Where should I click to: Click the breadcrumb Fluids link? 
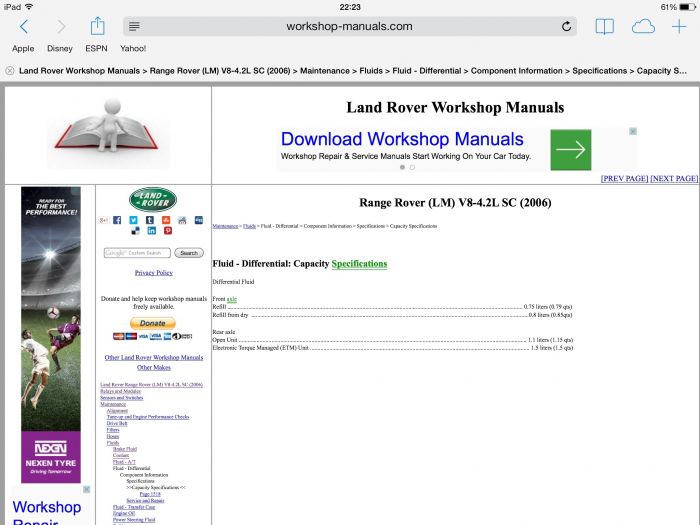(249, 226)
